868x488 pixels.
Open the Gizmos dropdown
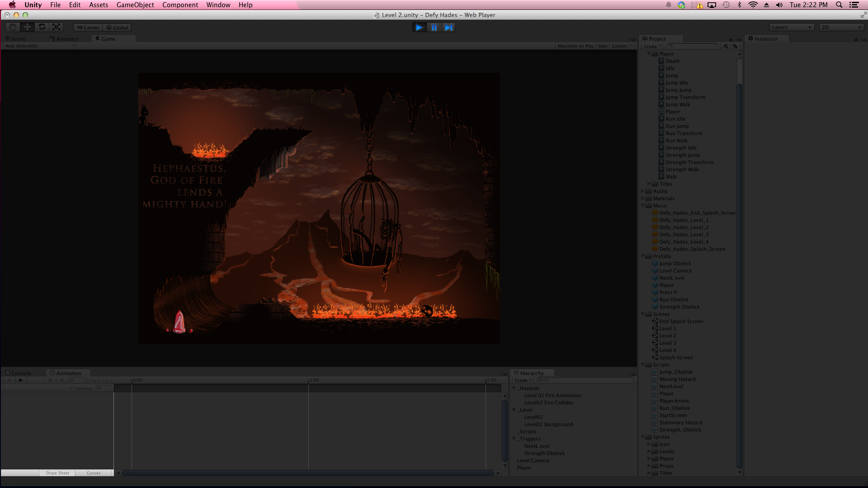tap(622, 46)
